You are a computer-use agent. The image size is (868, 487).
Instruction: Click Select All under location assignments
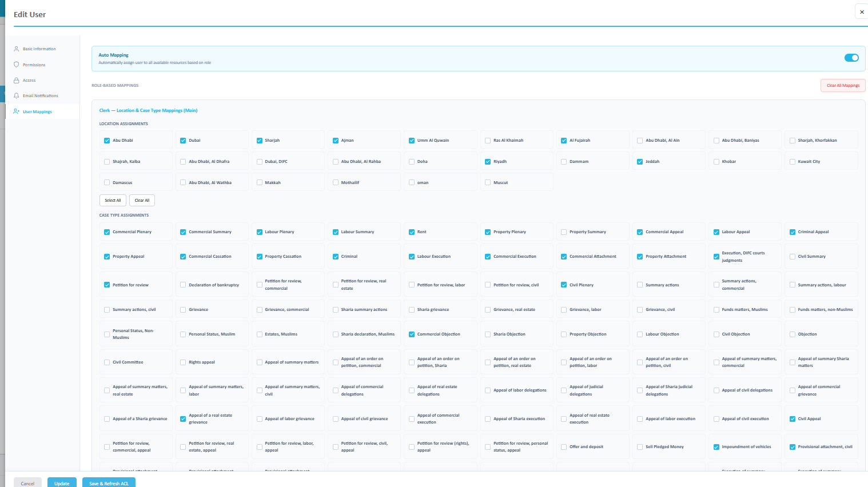[x=113, y=200]
